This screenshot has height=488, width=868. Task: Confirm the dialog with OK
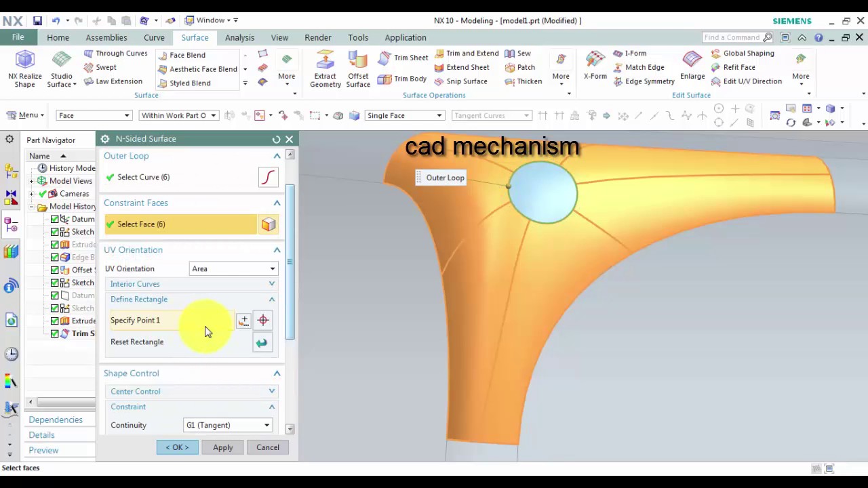pyautogui.click(x=178, y=447)
